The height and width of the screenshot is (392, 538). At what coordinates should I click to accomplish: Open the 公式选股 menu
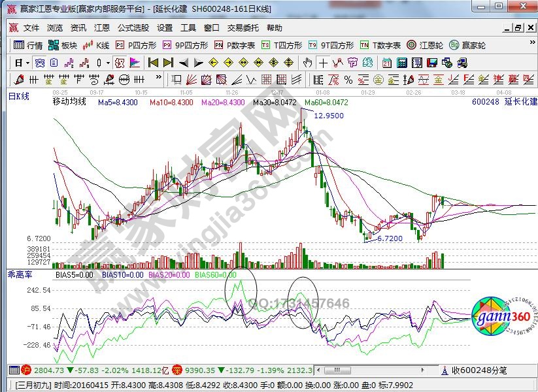coord(133,28)
